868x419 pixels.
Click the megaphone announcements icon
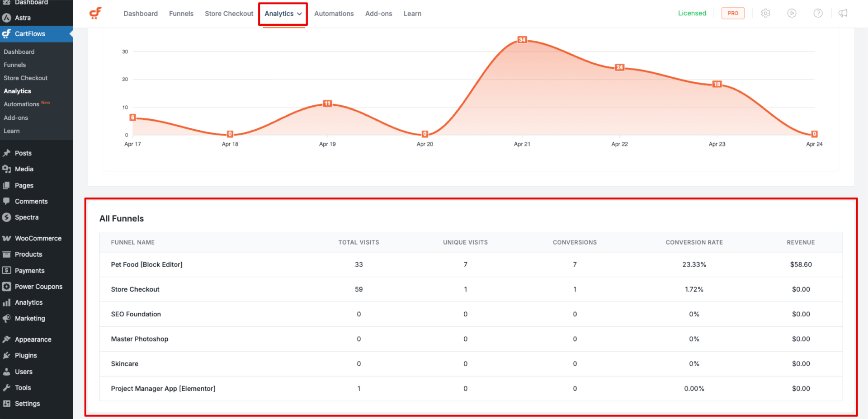843,13
